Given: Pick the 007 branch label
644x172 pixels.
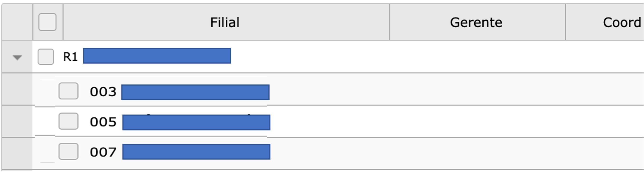Looking at the screenshot, I should pyautogui.click(x=103, y=152).
